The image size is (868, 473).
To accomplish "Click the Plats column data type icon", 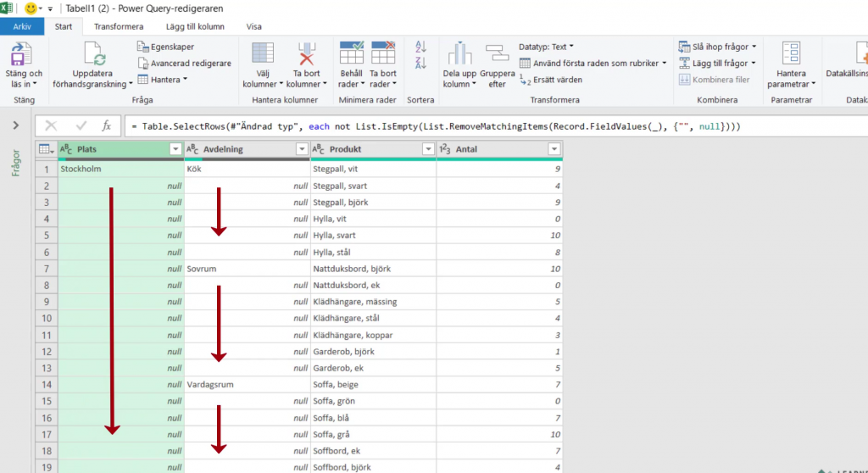I will click(x=66, y=149).
